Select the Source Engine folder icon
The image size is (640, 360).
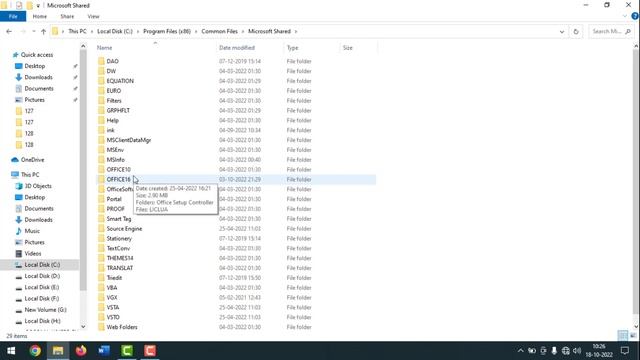[101, 229]
